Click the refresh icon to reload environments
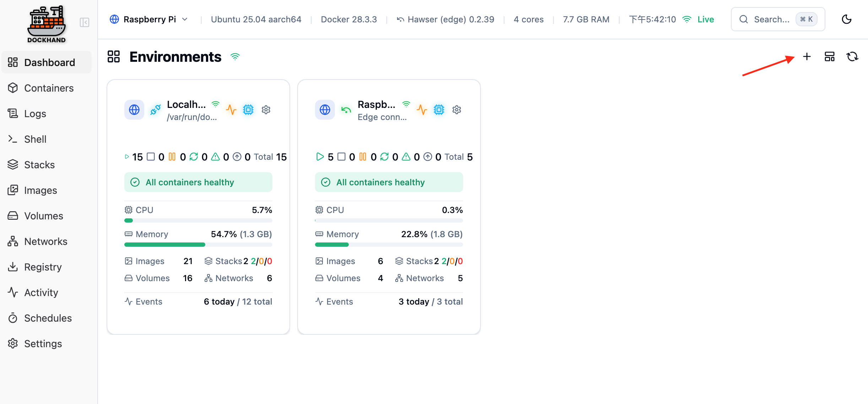The width and height of the screenshot is (868, 404). pyautogui.click(x=853, y=56)
